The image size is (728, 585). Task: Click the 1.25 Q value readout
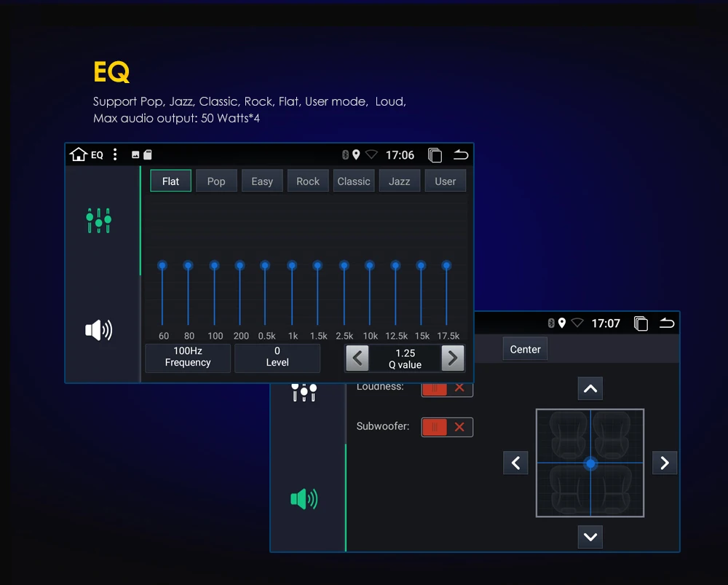[x=405, y=358]
